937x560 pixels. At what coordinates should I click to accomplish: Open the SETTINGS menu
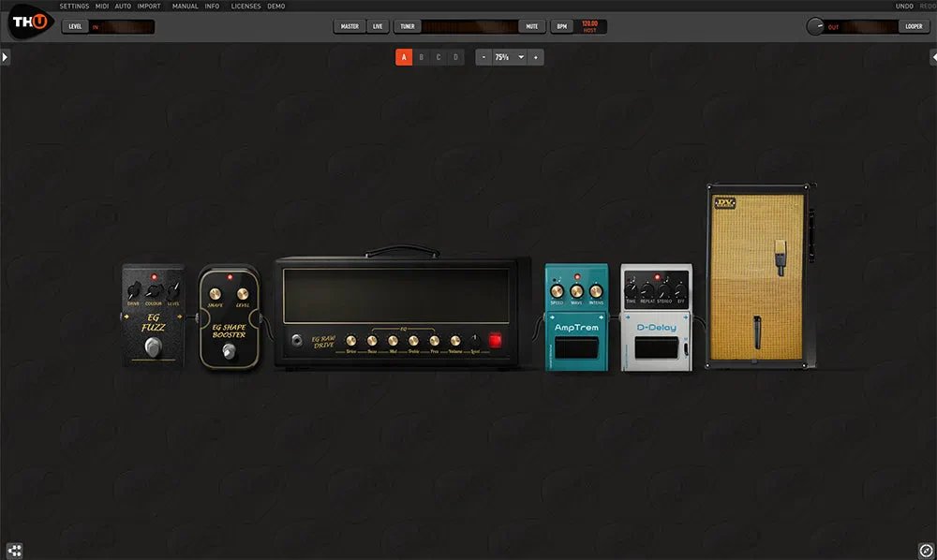pyautogui.click(x=74, y=6)
